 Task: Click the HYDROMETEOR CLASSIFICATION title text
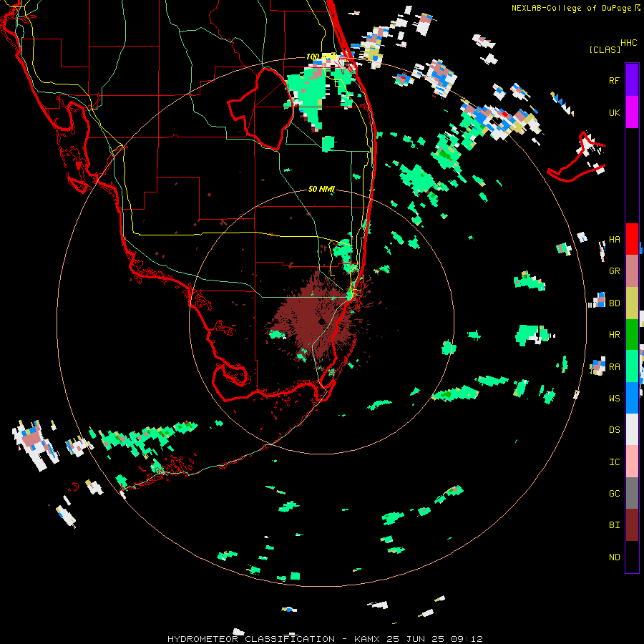[x=251, y=639]
